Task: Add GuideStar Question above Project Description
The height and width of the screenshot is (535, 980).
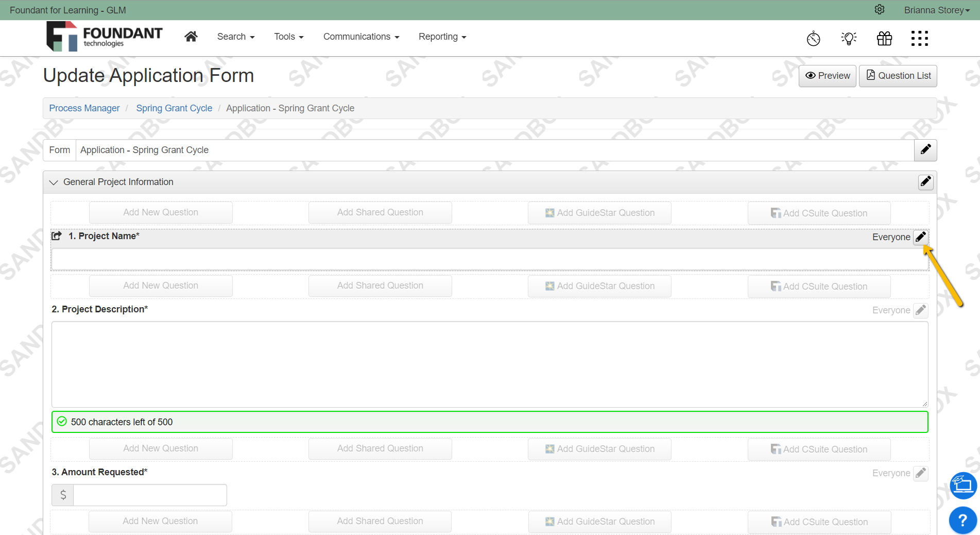Action: [599, 286]
